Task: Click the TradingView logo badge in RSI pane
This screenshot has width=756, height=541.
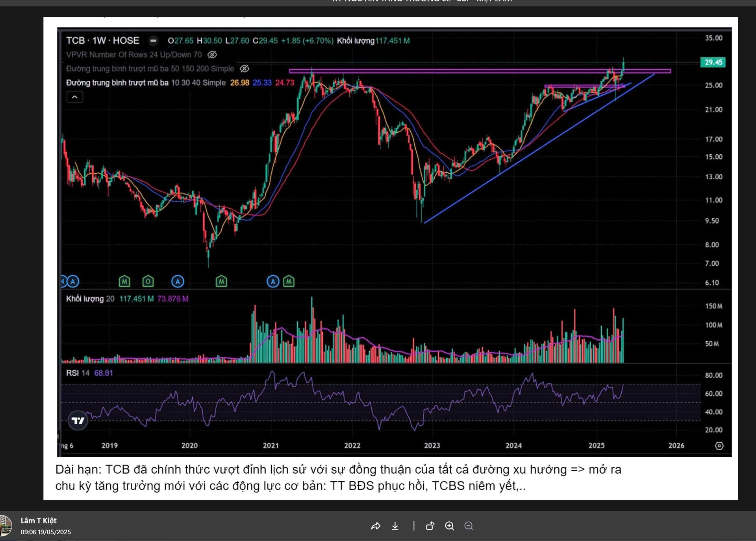Action: click(78, 421)
